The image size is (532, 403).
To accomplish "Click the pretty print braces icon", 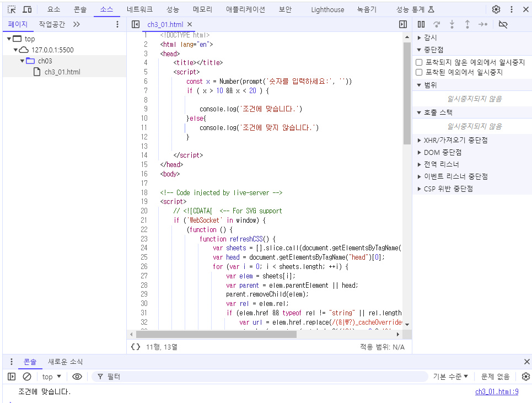I will [136, 347].
